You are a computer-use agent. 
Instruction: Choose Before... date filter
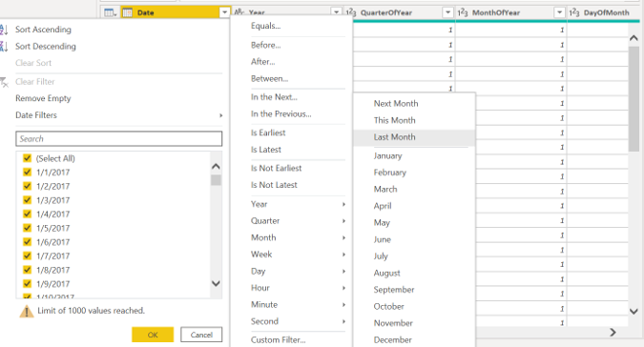(266, 45)
